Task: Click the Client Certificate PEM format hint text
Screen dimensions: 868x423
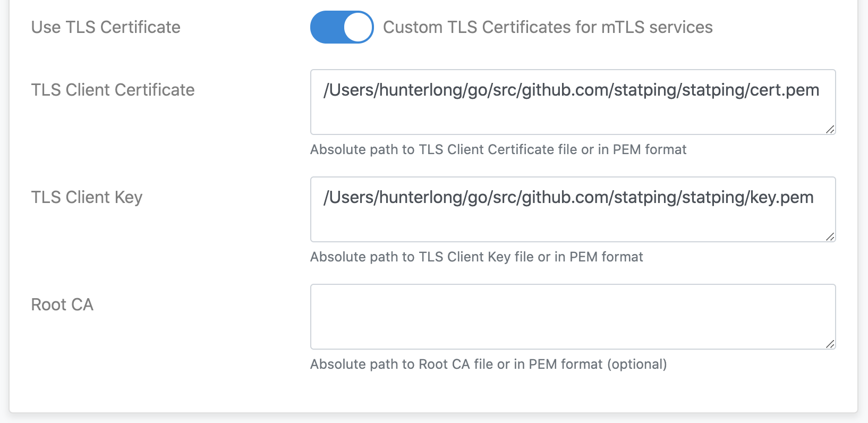Action: coord(498,149)
